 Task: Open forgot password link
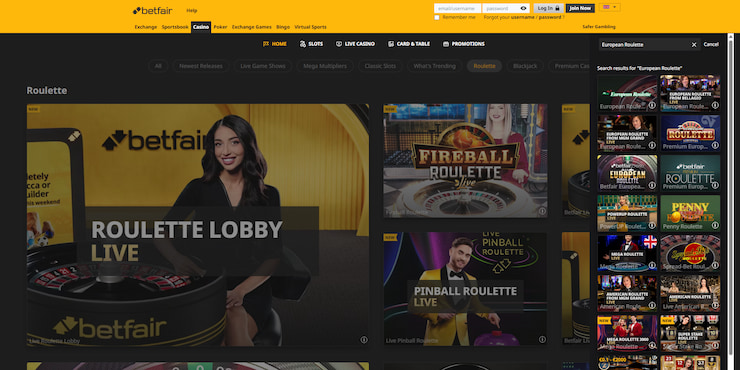tap(550, 17)
